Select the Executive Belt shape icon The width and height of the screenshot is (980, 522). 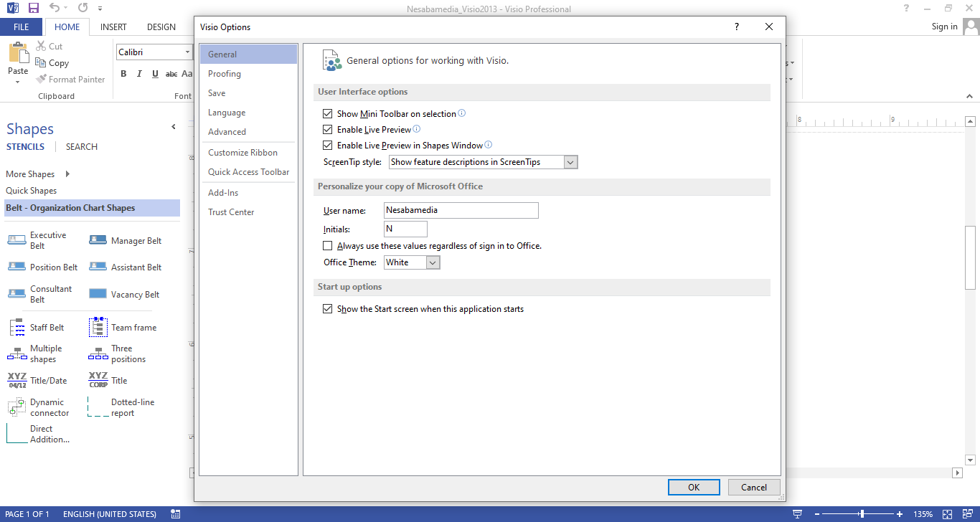pos(17,240)
